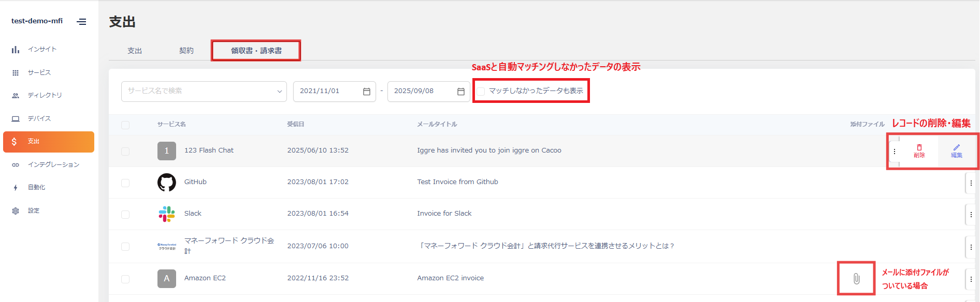Click the Slack logo icon
Screen dimensions: 980x302
coord(167,214)
